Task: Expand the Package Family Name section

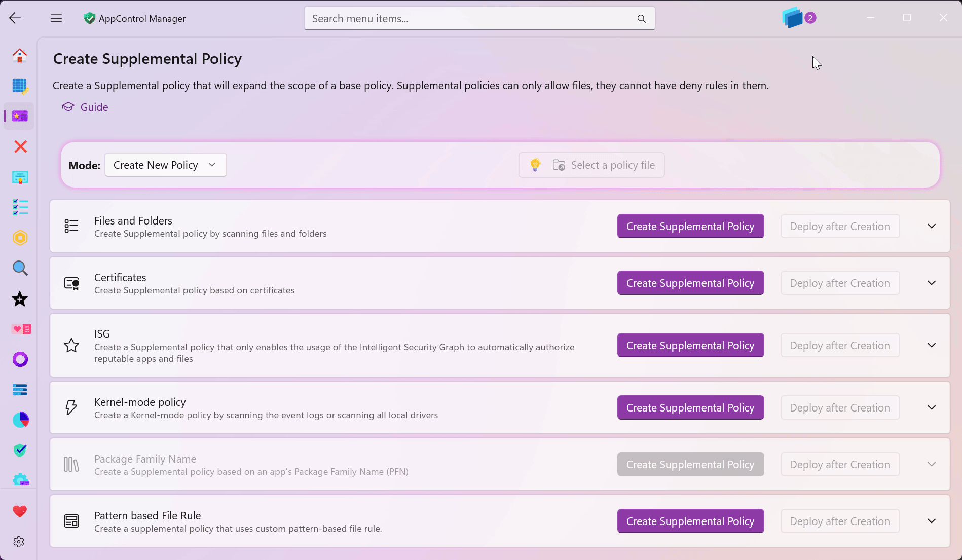Action: [931, 464]
